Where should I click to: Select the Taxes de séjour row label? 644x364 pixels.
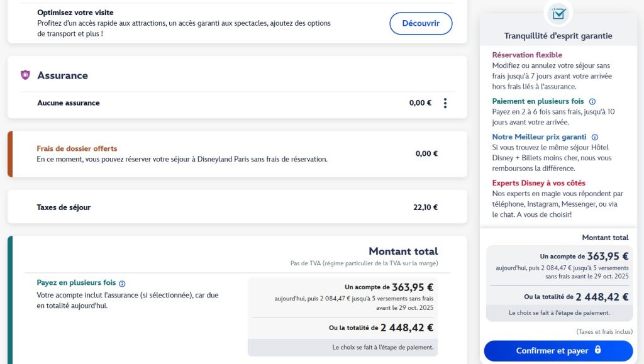64,207
